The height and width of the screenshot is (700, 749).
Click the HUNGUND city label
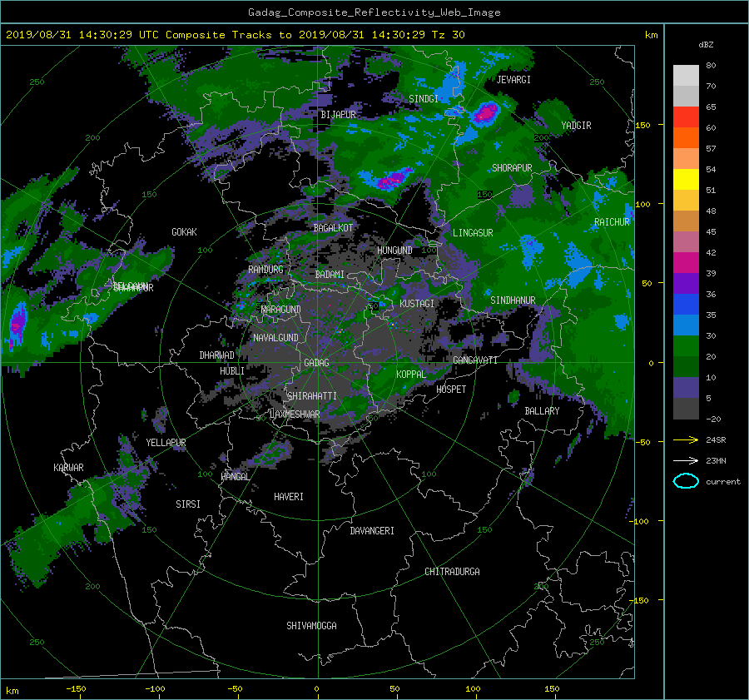click(394, 251)
